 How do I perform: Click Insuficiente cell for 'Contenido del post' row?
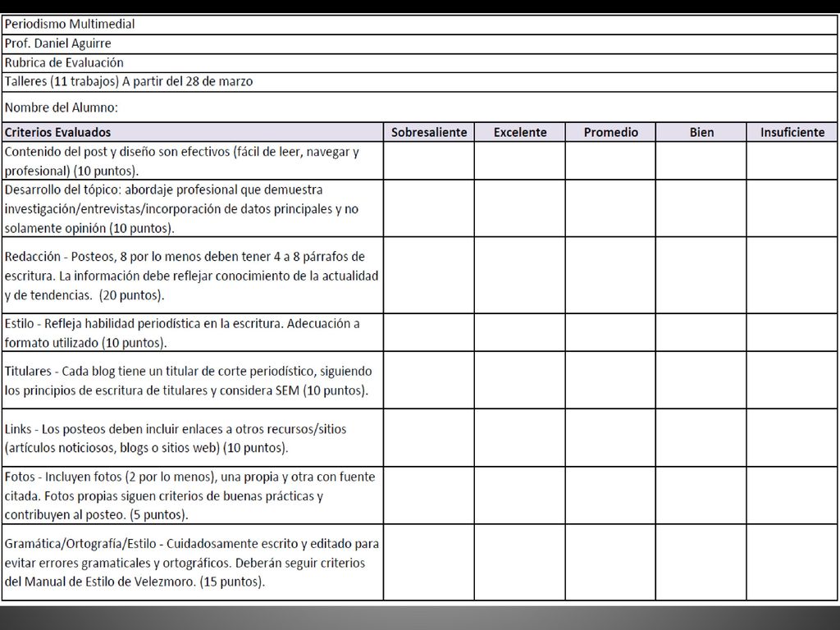[x=792, y=161]
